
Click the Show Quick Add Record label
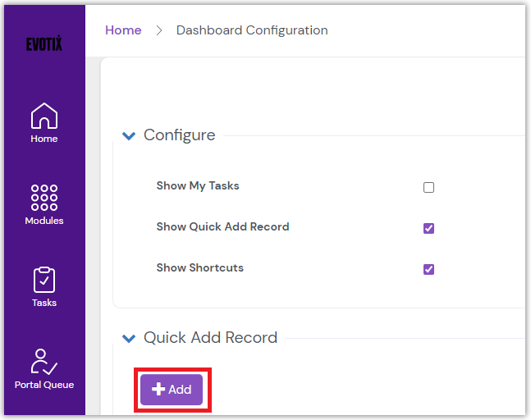tap(222, 227)
